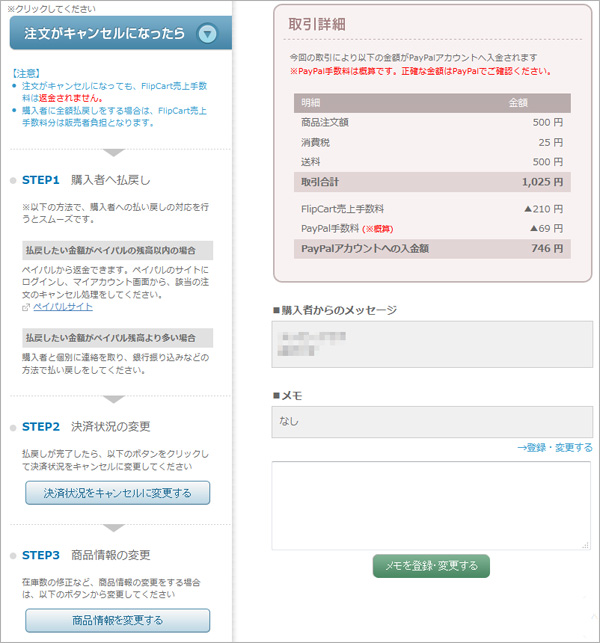This screenshot has width=600, height=643.
Task: Click the memo field showing なし
Action: (432, 421)
